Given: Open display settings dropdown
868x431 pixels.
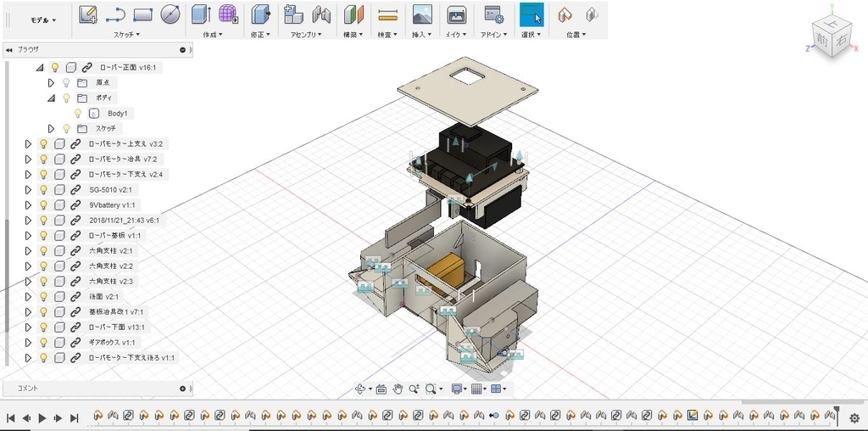Looking at the screenshot, I should pyautogui.click(x=458, y=389).
